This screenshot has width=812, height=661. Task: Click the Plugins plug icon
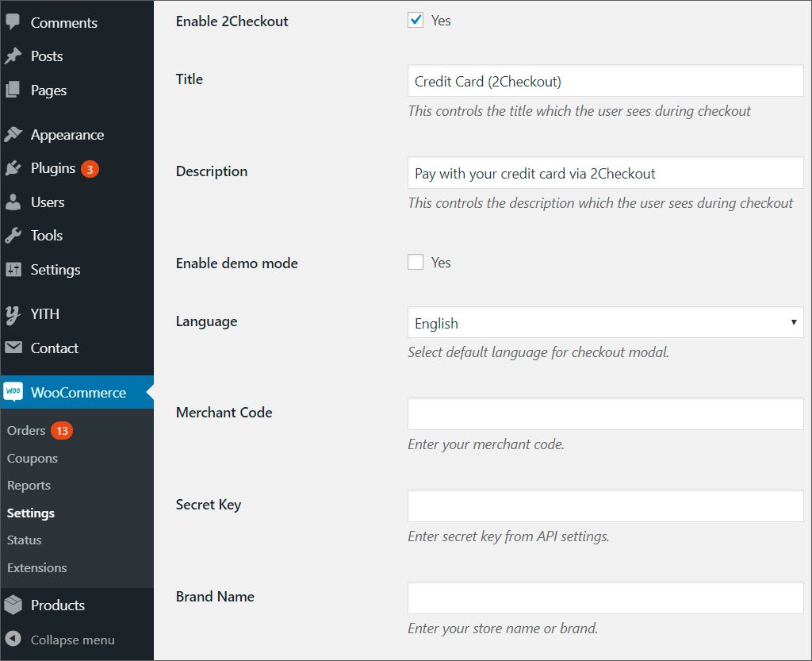pos(13,168)
